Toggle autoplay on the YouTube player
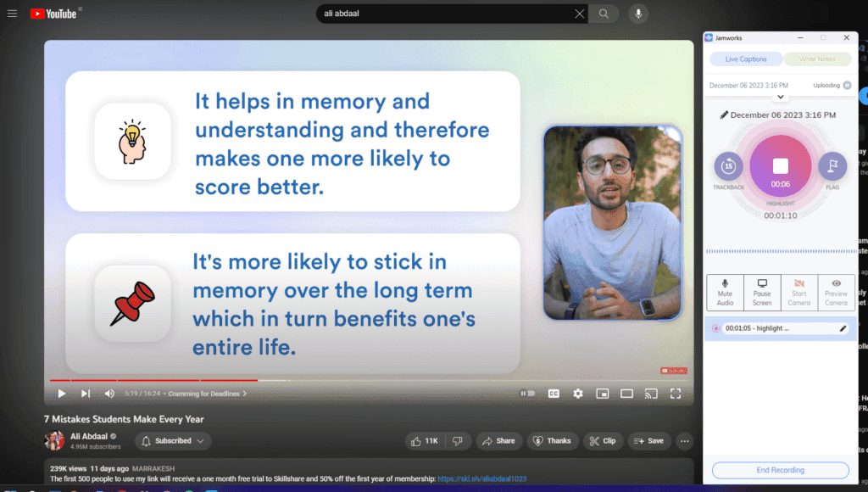The width and height of the screenshot is (868, 492). click(x=526, y=394)
